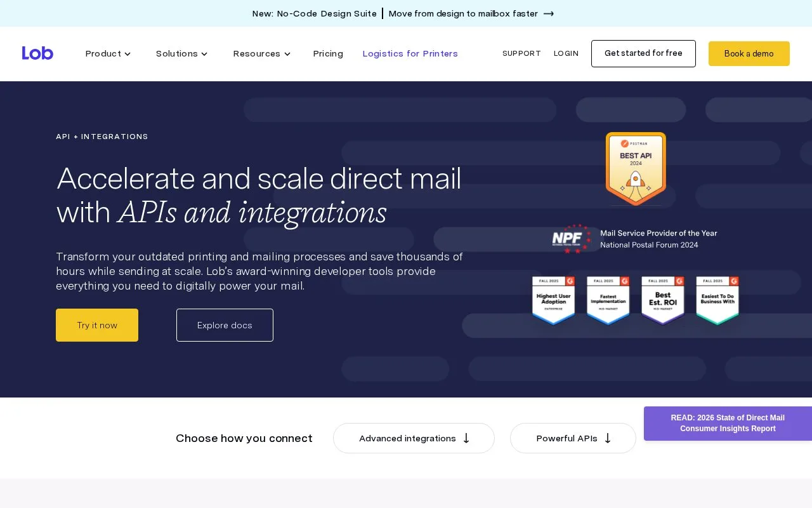The image size is (812, 508).
Task: Click the Easiest To Do Business With badge
Action: tap(717, 300)
